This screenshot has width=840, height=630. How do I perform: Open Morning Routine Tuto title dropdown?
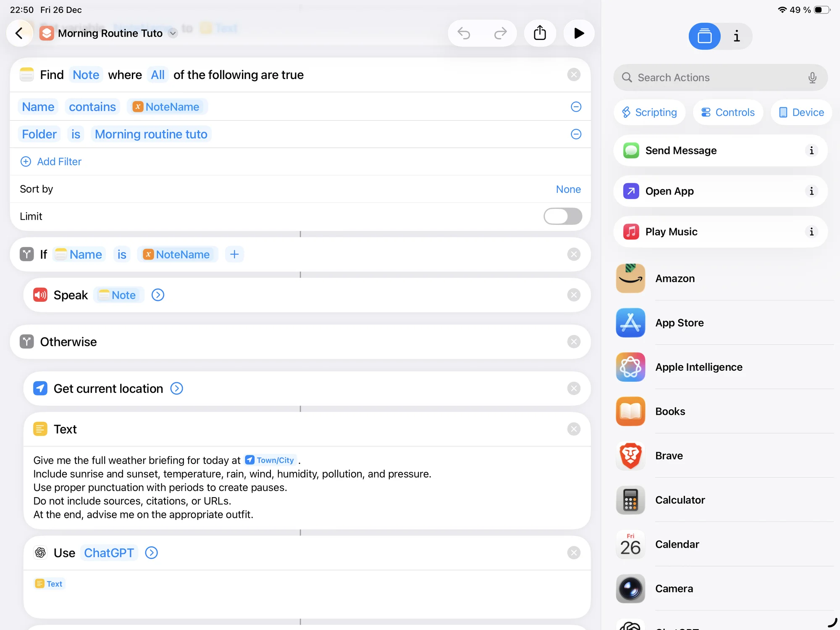[173, 33]
